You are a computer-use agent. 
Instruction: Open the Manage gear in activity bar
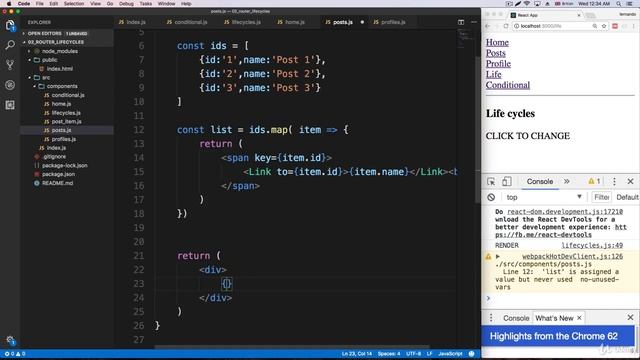pyautogui.click(x=10, y=340)
